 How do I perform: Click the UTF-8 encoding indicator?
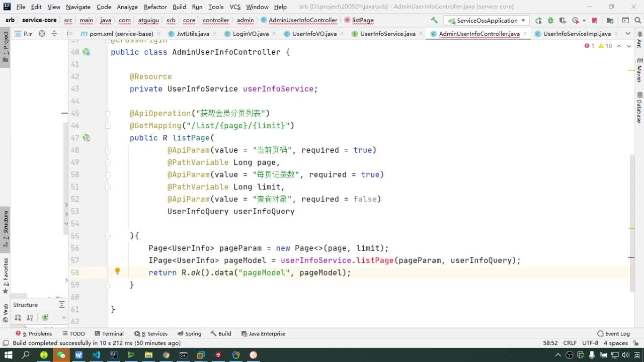click(590, 343)
